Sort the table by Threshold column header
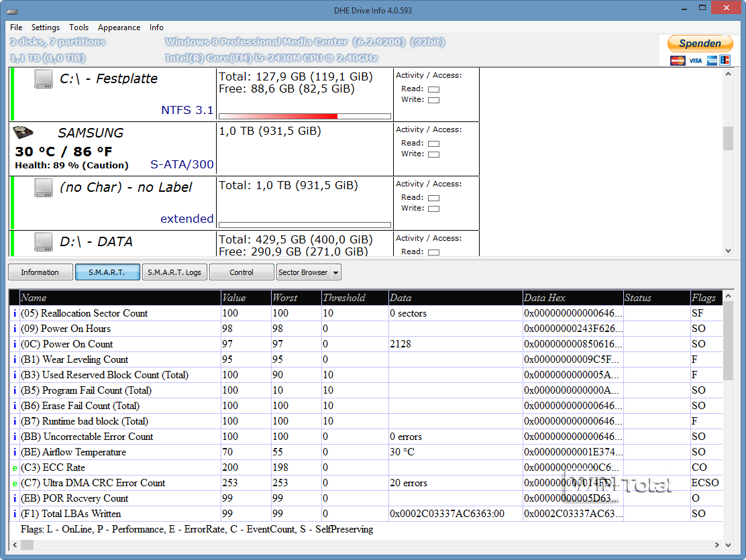Viewport: 746px width, 560px height. pyautogui.click(x=344, y=298)
